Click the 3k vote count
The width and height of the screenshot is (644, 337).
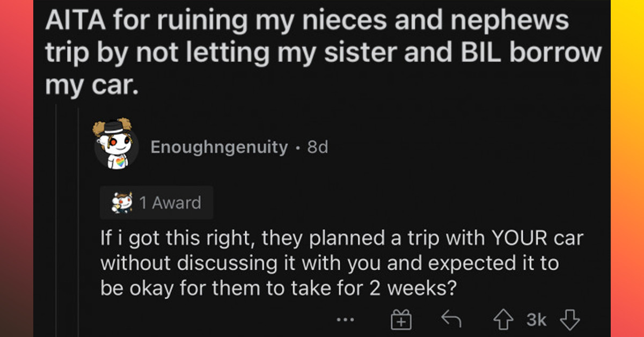(535, 319)
